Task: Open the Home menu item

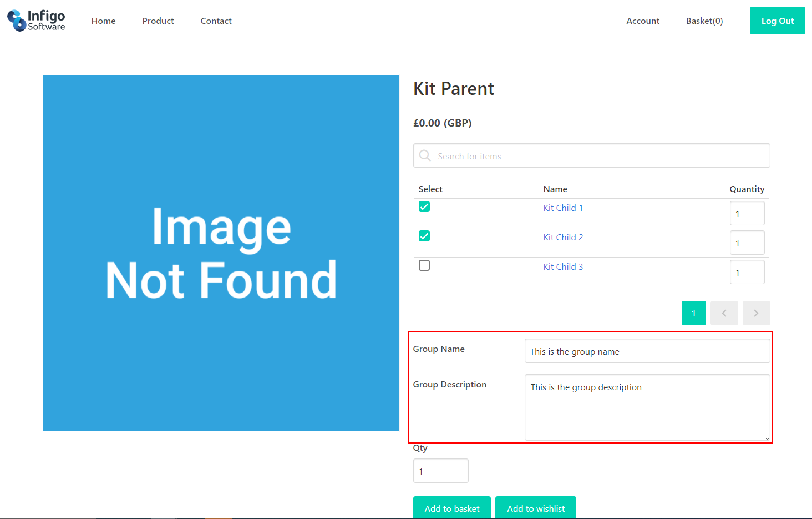Action: click(104, 21)
